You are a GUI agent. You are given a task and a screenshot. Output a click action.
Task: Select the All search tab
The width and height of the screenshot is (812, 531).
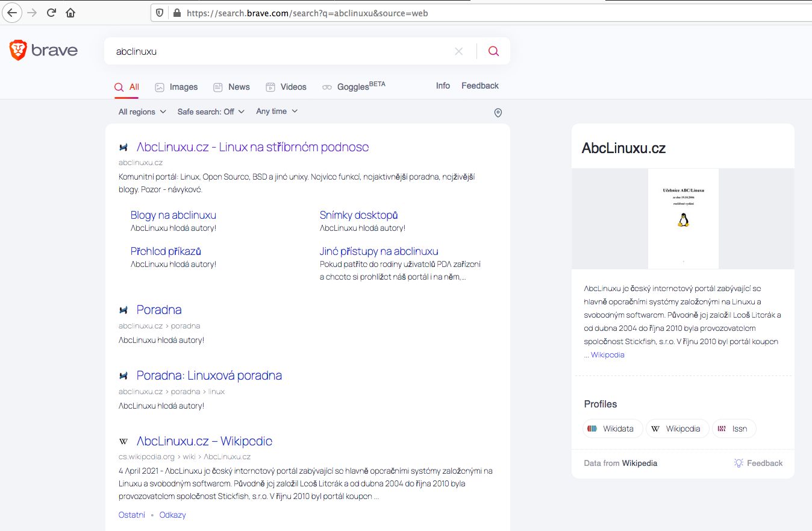(126, 87)
